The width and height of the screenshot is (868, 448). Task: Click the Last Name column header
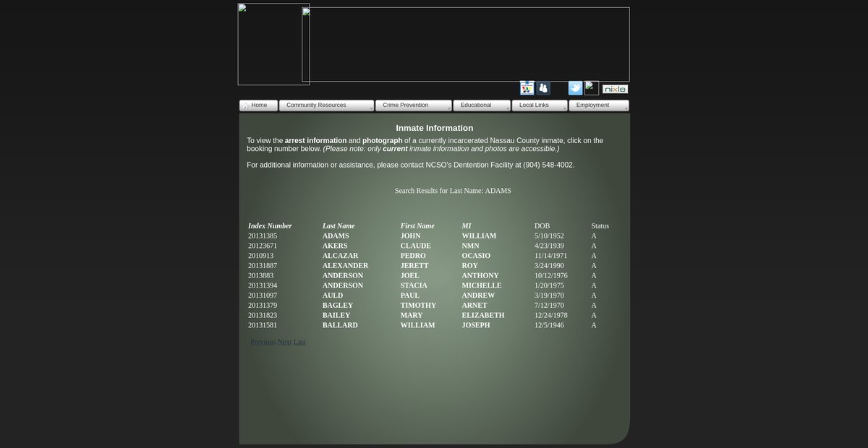point(339,226)
